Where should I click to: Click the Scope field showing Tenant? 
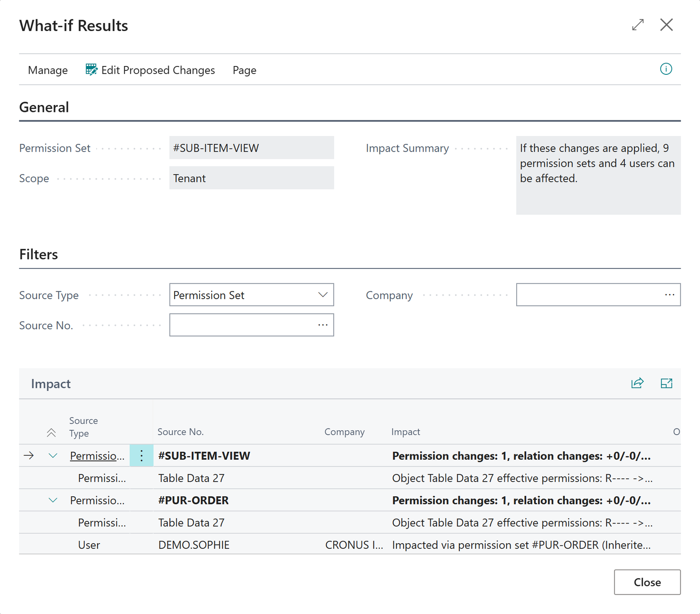[x=252, y=178]
